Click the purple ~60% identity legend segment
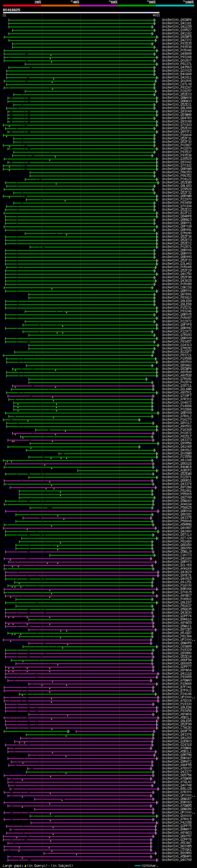The image size is (197, 868). pyautogui.click(x=98, y=6)
